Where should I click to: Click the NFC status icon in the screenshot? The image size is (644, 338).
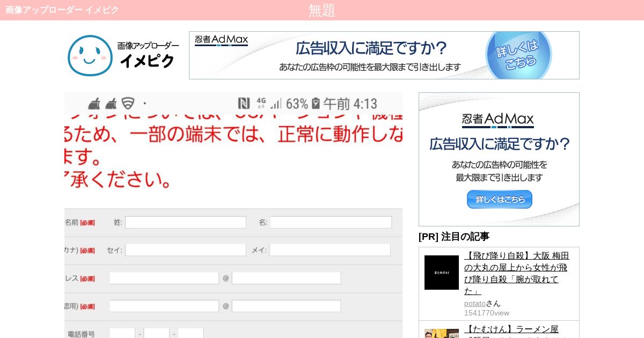pos(244,104)
